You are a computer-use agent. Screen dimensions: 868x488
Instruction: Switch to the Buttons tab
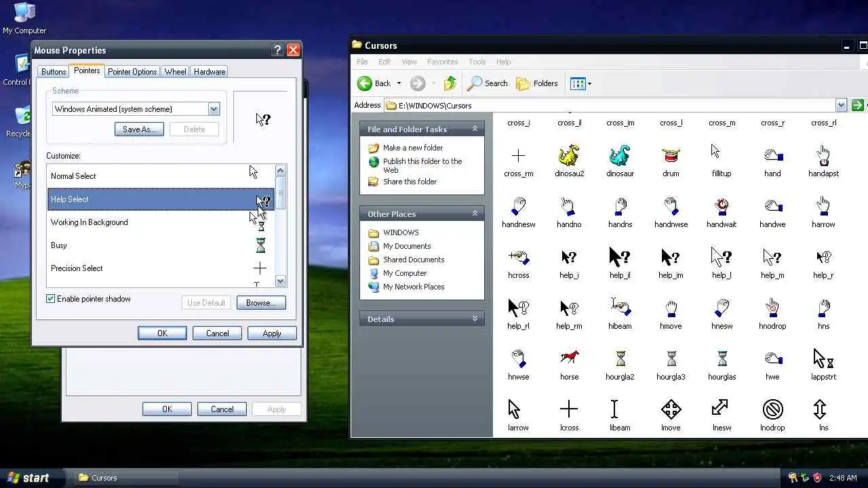click(x=54, y=72)
